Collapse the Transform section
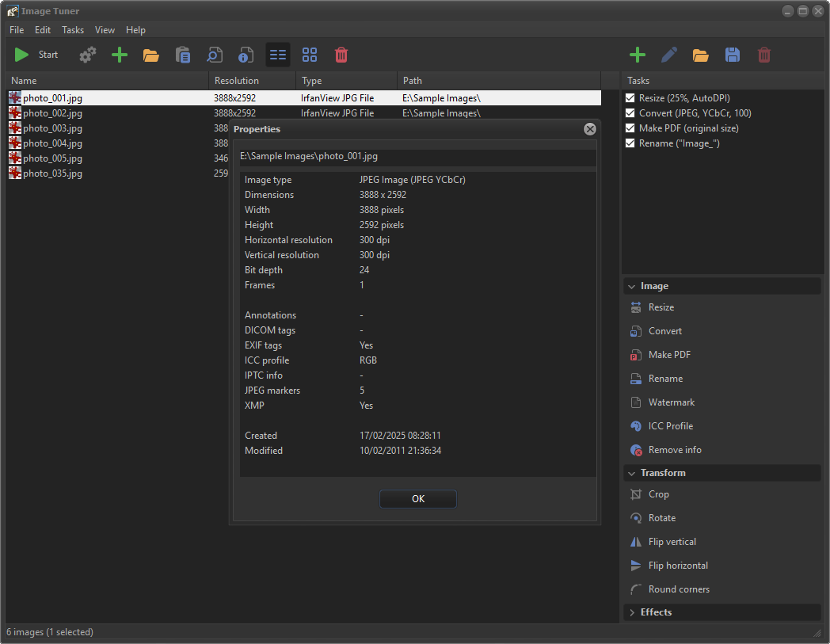This screenshot has width=830, height=644. coord(663,473)
